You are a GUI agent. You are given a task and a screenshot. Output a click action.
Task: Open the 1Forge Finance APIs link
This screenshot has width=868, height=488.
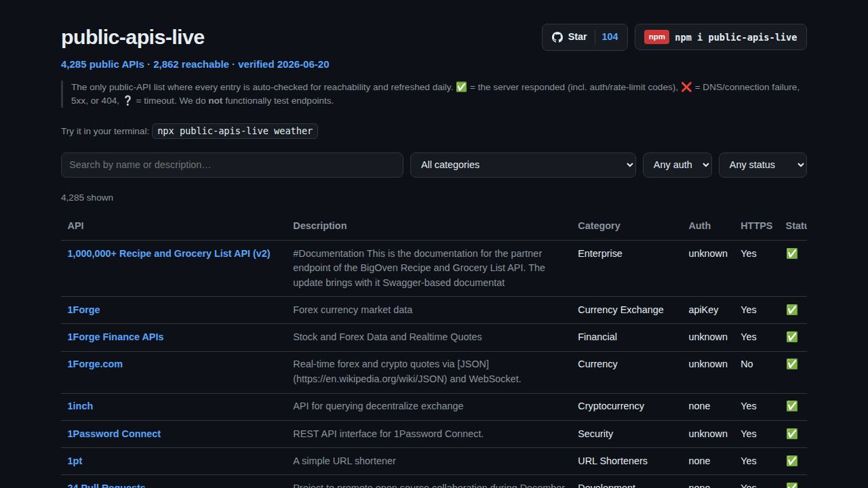(x=115, y=337)
